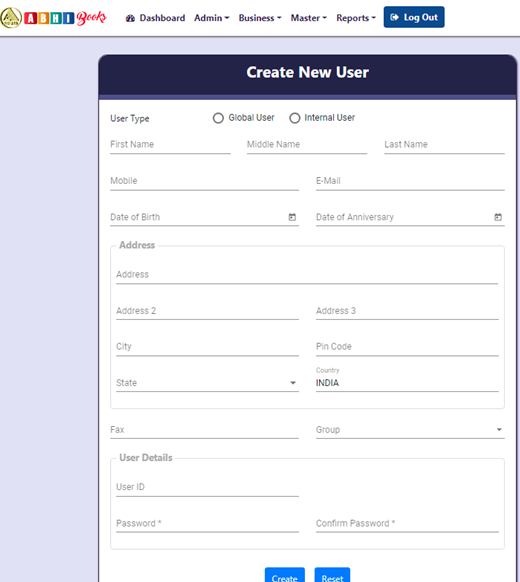Focus the First Name field
520x582 pixels.
170,145
